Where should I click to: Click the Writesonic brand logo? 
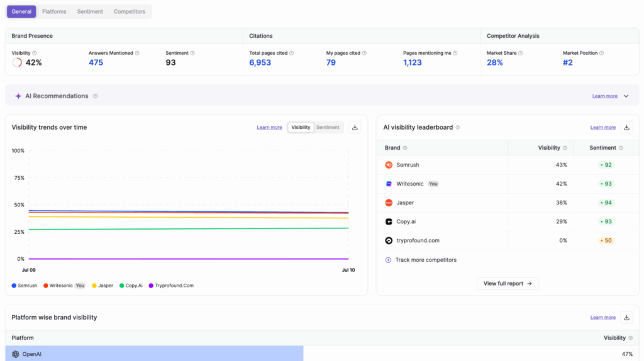coord(389,184)
